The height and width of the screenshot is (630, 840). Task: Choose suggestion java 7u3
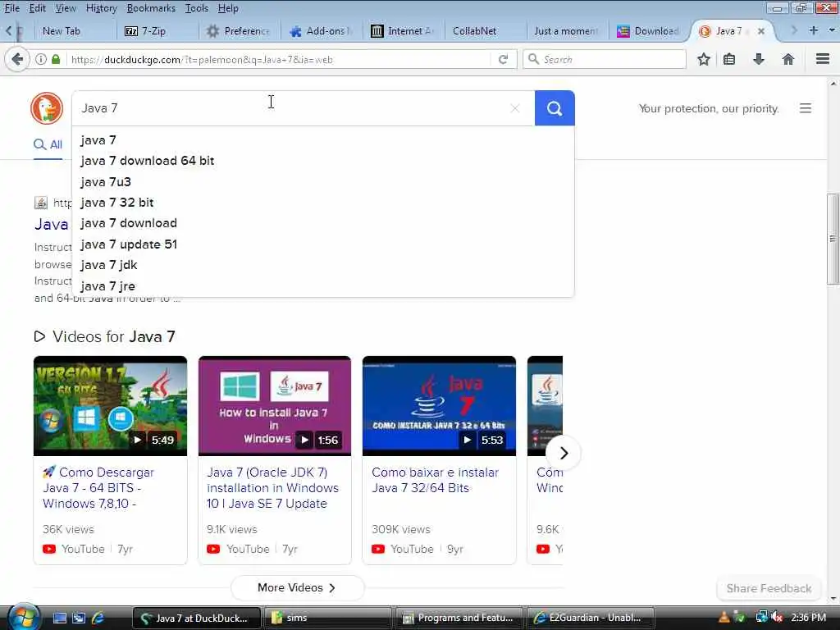(323, 181)
